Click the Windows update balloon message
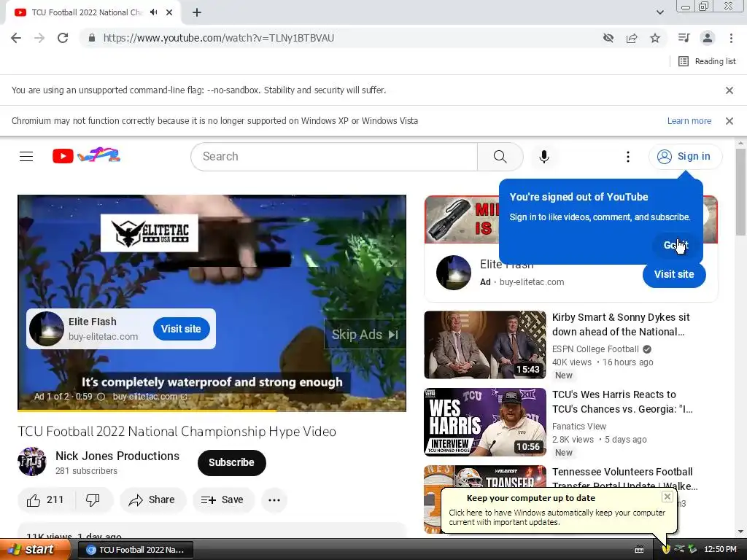747x560 pixels. click(x=557, y=517)
